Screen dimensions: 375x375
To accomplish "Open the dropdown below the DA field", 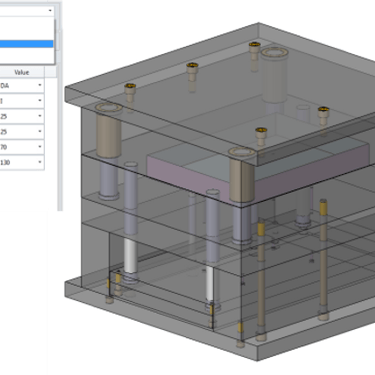I will 40,101.
